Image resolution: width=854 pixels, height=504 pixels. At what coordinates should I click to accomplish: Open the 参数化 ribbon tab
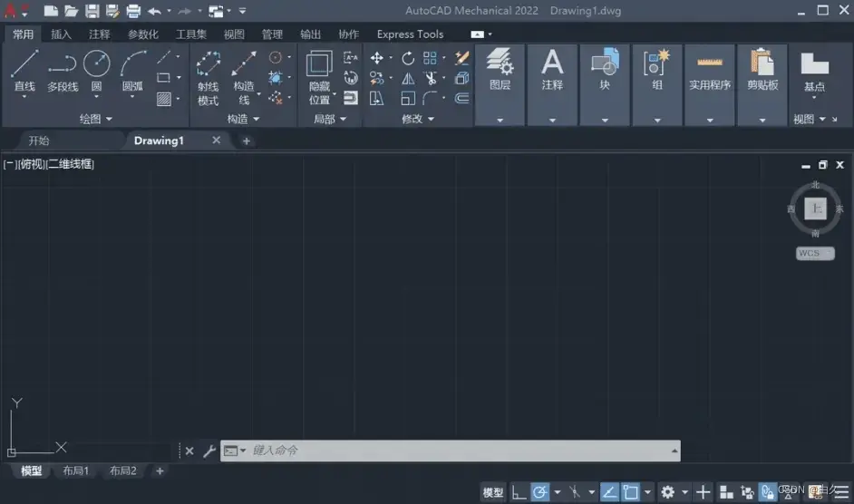142,34
